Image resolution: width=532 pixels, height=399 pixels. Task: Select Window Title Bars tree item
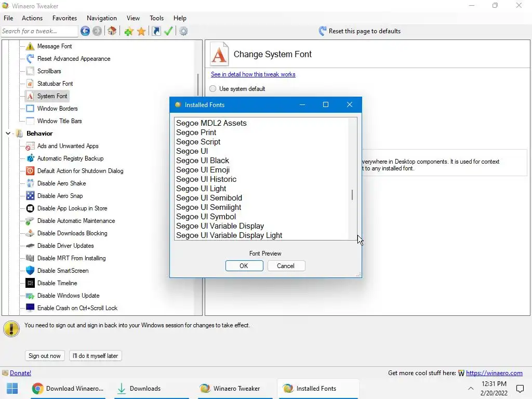(x=59, y=121)
